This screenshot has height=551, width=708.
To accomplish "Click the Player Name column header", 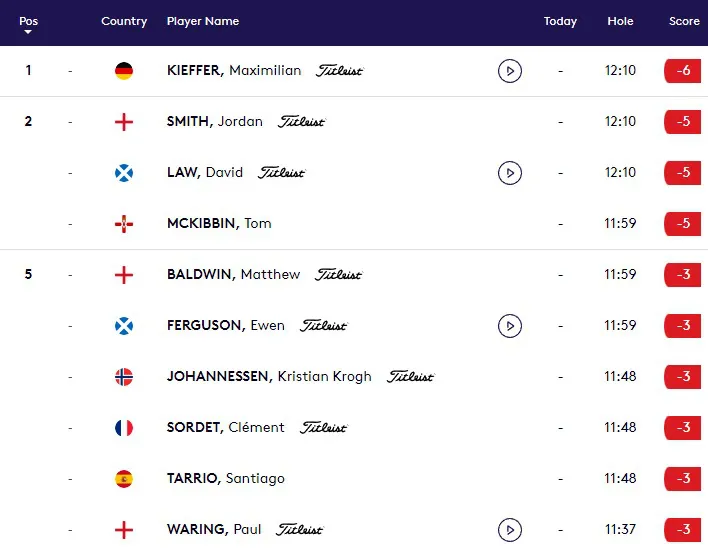I will point(203,21).
